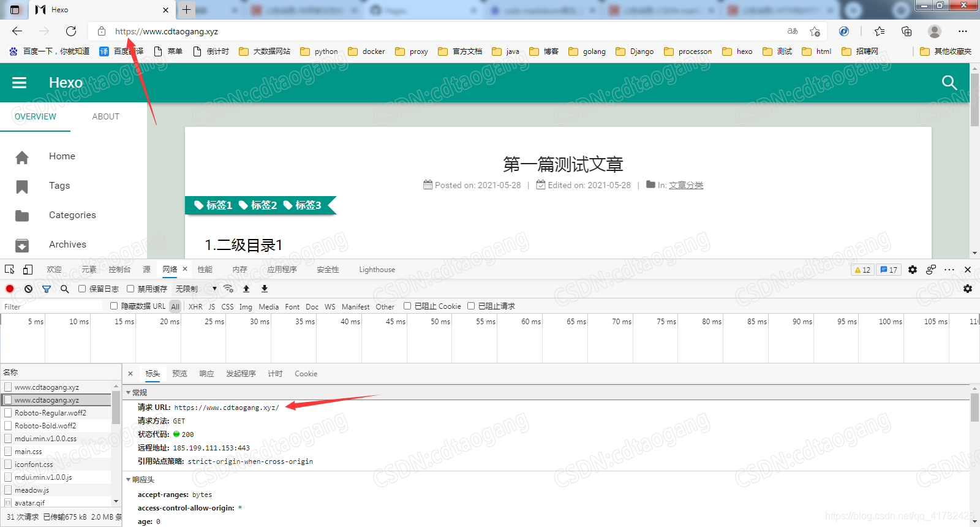This screenshot has width=980, height=527.
Task: Open the Timing tab of request
Action: tap(275, 374)
